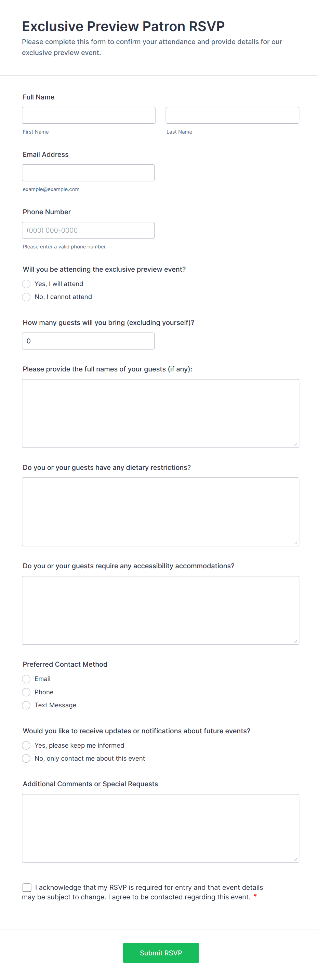Select "Yes, please keep me informed"
318x980 pixels.
click(x=26, y=745)
